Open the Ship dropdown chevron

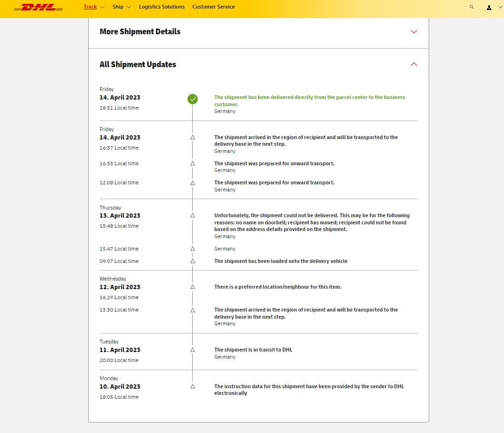[129, 7]
